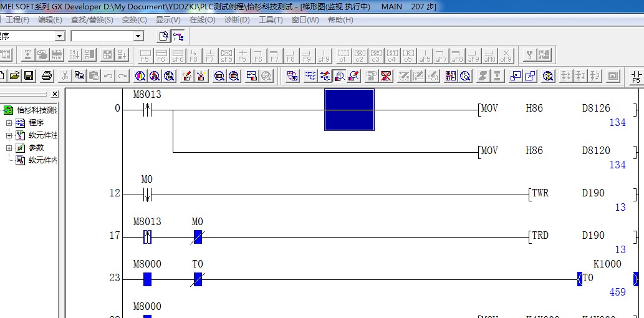Click the D8126 operand text
644x318 pixels.
pyautogui.click(x=596, y=108)
